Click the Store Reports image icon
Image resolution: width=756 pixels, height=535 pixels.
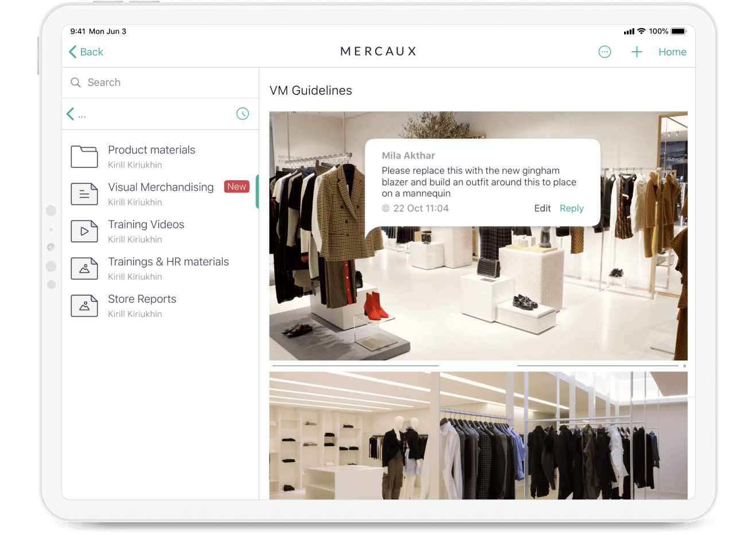coord(84,306)
